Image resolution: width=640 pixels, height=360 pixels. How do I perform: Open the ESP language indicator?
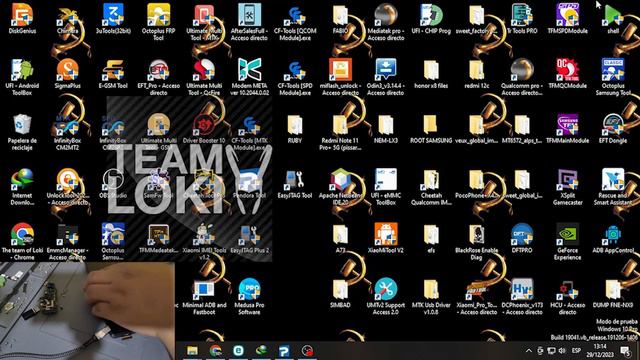click(576, 351)
